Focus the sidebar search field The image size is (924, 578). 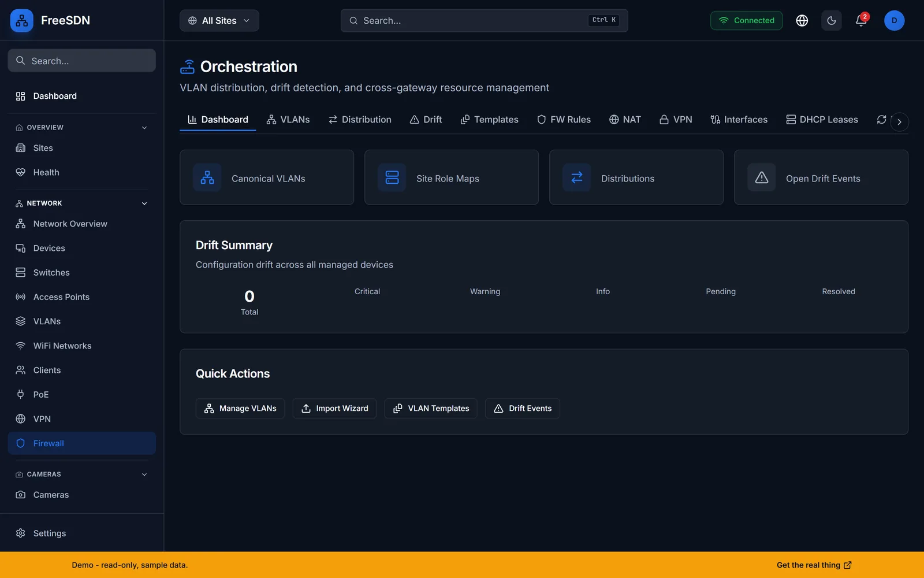[81, 61]
